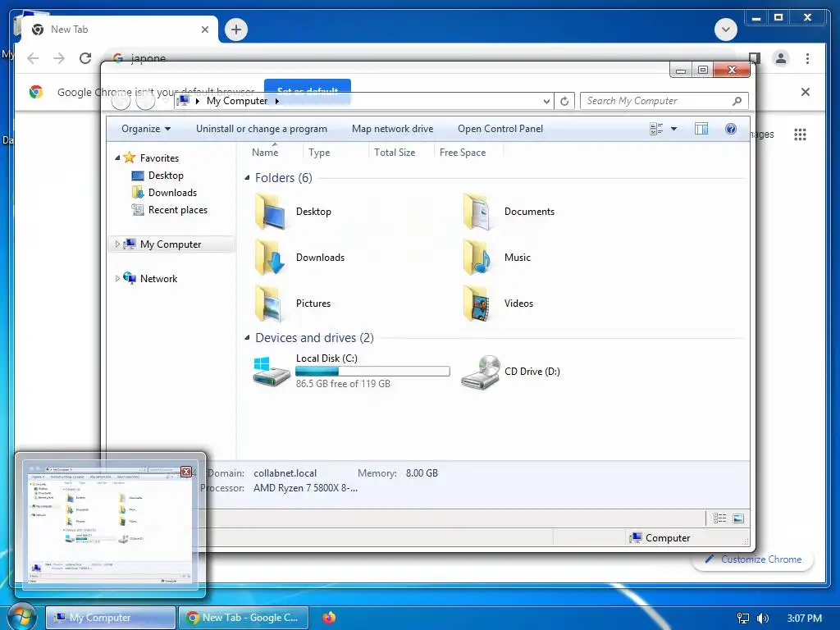Click the arrow after My Computer in breadcrumb
Screen dimensions: 840x630
[277, 101]
